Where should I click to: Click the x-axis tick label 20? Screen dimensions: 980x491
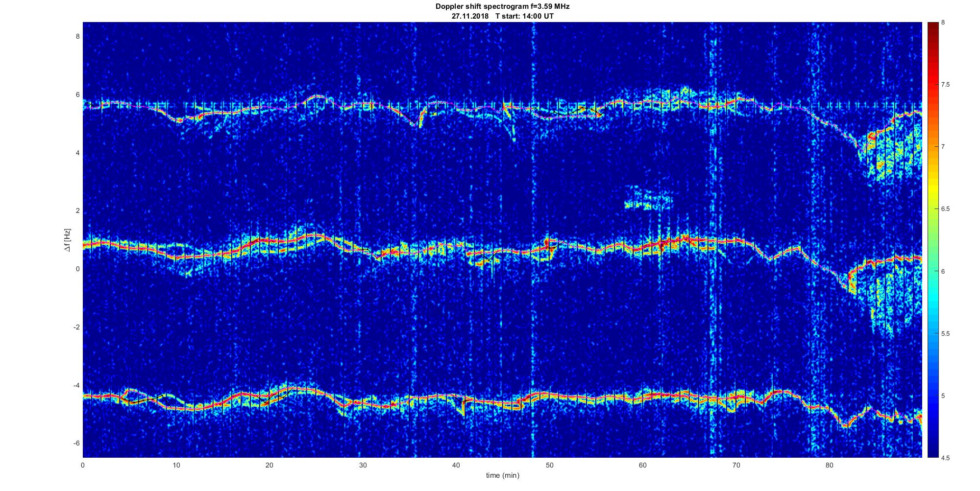click(269, 465)
